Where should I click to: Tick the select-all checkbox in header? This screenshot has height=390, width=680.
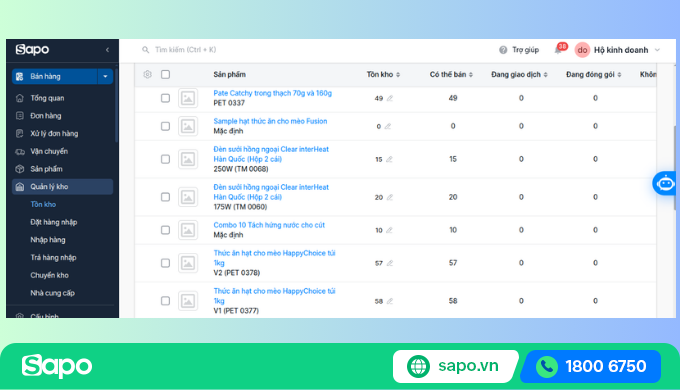coord(165,74)
